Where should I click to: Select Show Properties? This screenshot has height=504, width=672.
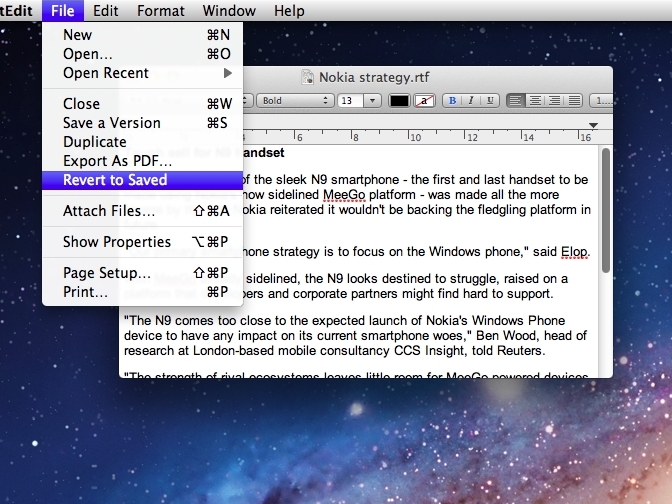pos(142,242)
